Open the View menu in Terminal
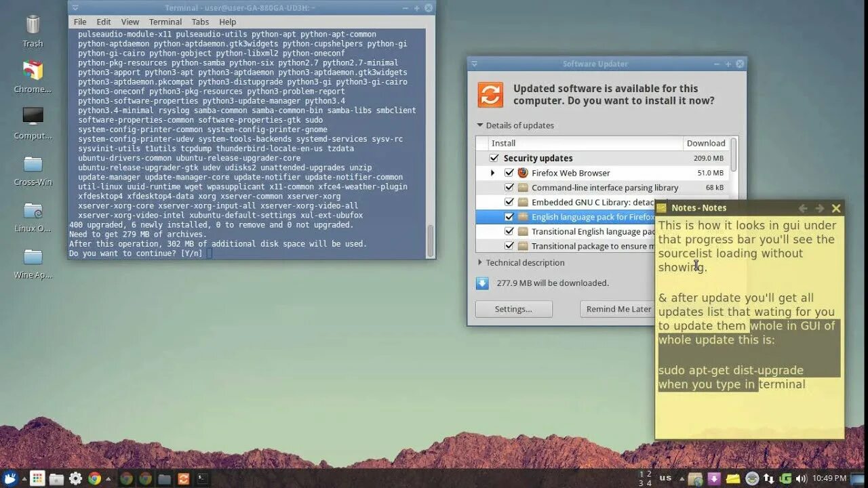This screenshot has height=488, width=868. coord(130,22)
